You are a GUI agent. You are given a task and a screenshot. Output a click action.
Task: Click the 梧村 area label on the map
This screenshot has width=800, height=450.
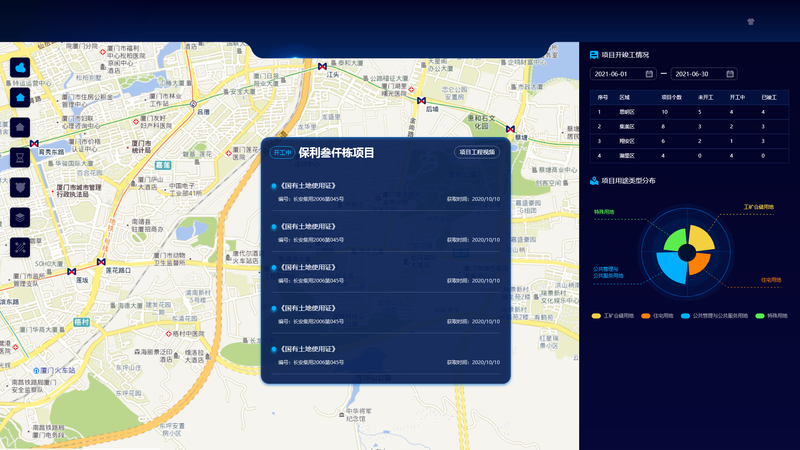coord(82,322)
